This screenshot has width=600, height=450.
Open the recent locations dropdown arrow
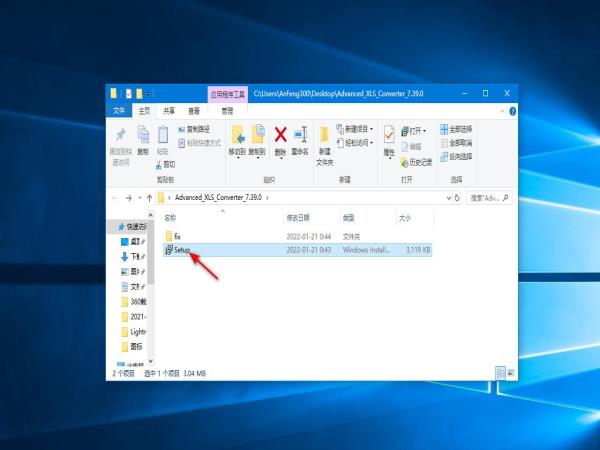point(140,198)
